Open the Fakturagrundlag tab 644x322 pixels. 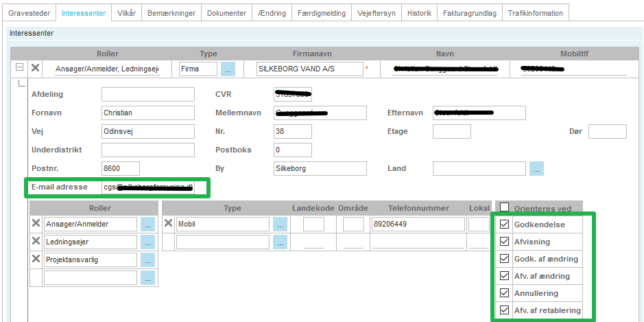point(469,13)
